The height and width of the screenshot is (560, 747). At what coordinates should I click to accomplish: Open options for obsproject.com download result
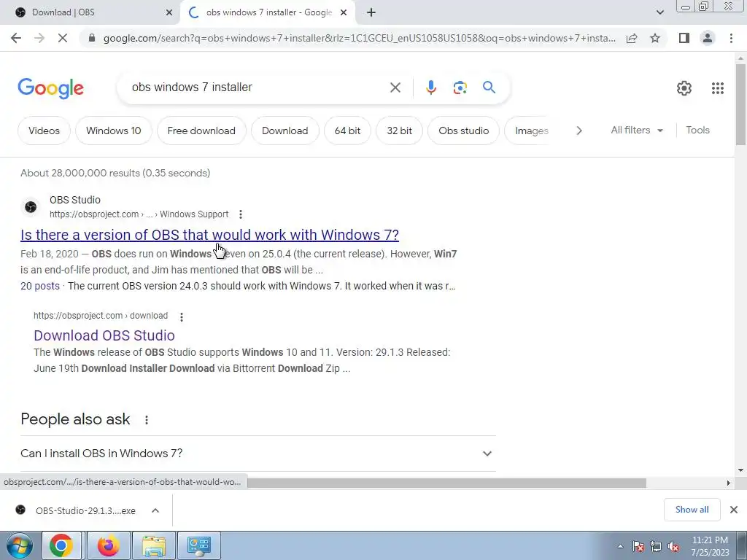pos(182,316)
